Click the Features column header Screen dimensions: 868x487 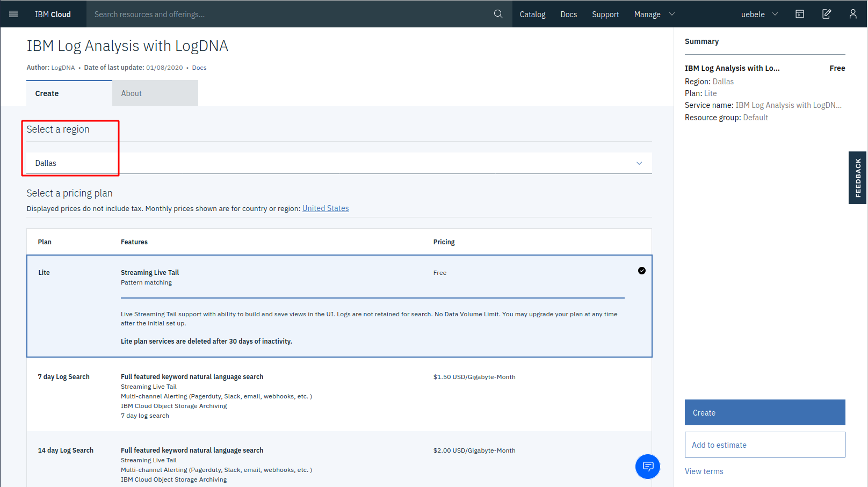(x=134, y=242)
